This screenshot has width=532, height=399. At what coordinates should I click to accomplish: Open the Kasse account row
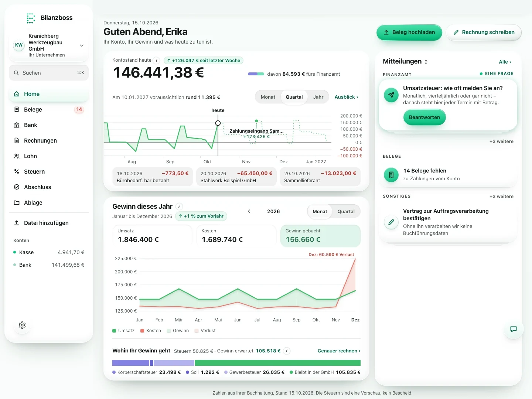tap(49, 253)
